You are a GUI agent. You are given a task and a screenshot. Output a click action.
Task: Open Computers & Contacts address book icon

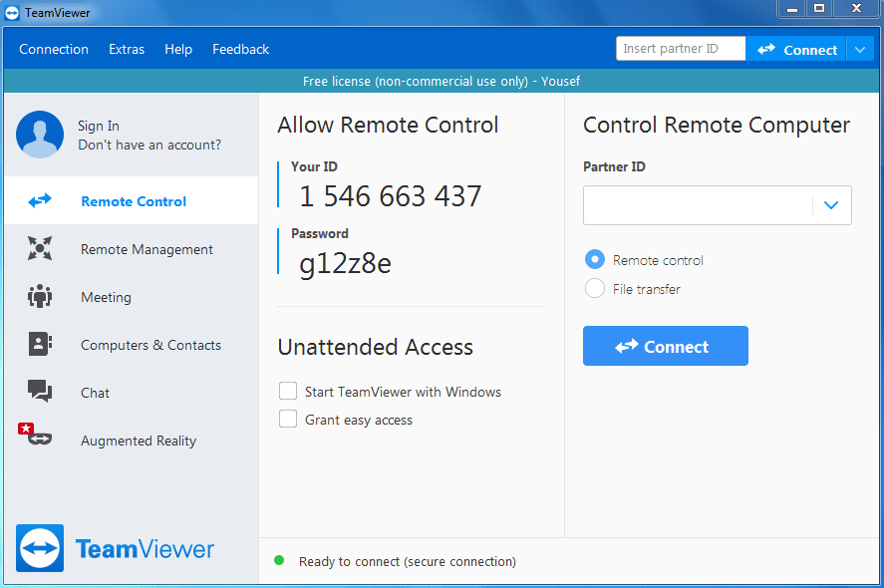click(40, 345)
